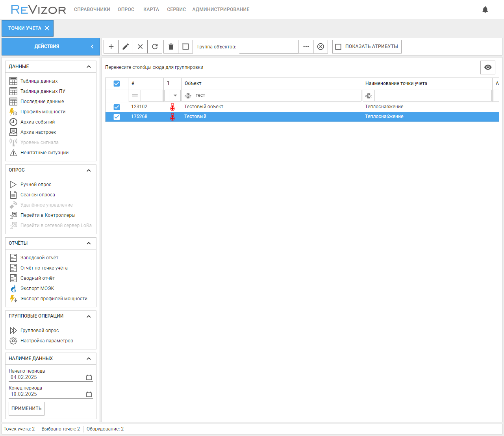504x436 pixels.
Task: Change # column filter operator (equals)
Action: 135,96
